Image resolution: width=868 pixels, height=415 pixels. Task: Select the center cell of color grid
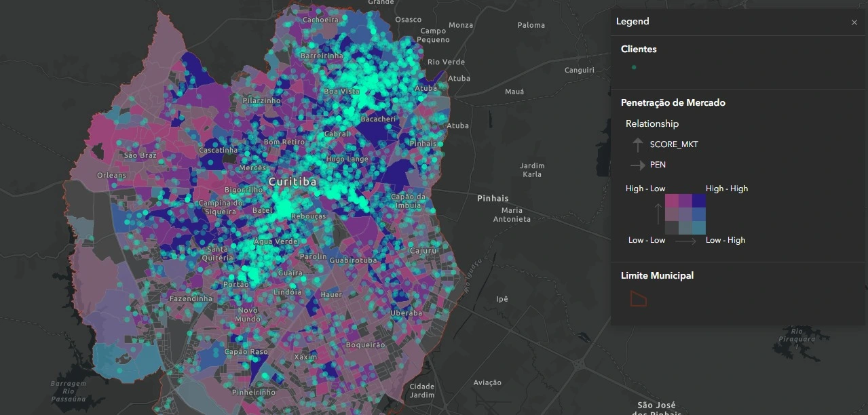coord(685,214)
